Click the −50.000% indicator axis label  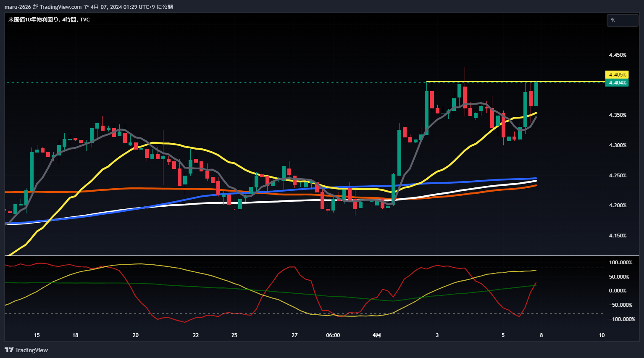620,305
